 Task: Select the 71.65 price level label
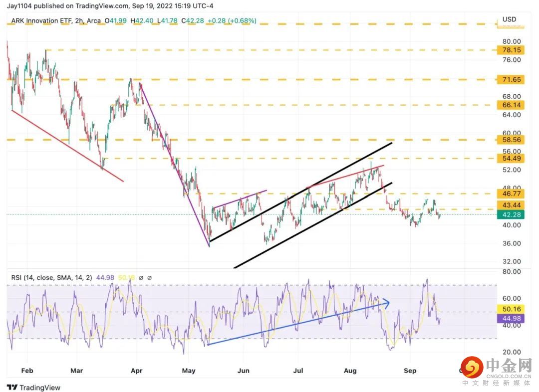(511, 80)
